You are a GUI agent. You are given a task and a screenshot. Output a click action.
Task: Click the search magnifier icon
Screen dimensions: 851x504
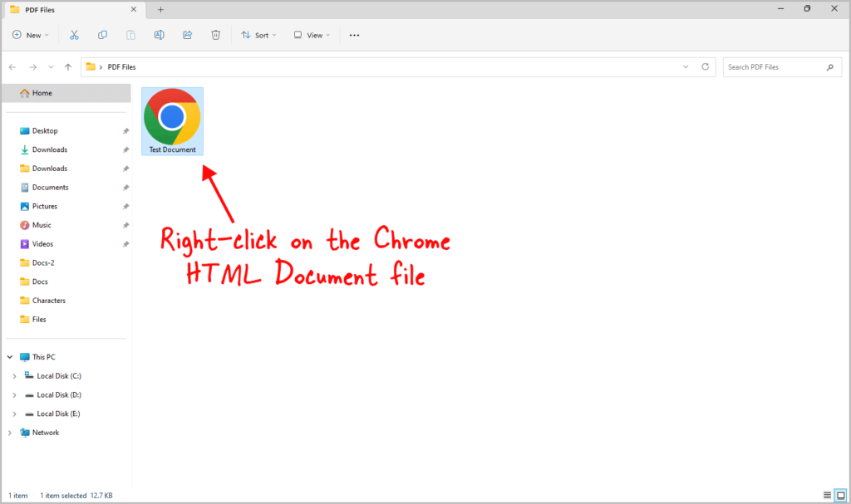830,67
